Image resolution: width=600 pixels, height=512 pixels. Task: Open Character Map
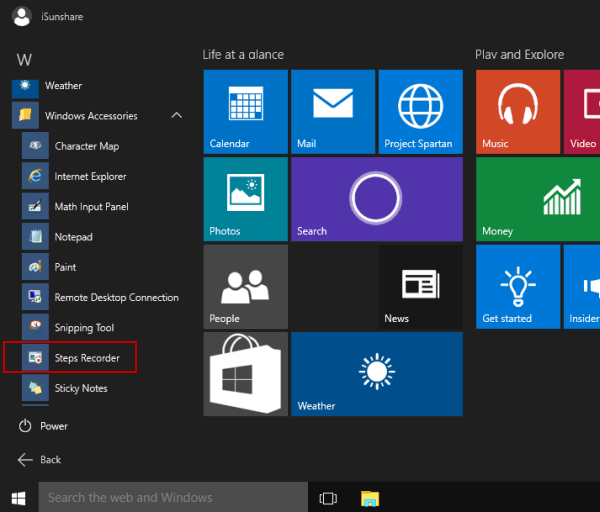pos(86,146)
